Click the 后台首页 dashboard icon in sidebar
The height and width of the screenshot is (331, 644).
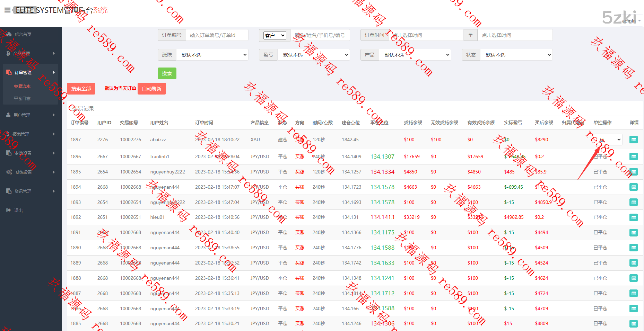click(9, 34)
